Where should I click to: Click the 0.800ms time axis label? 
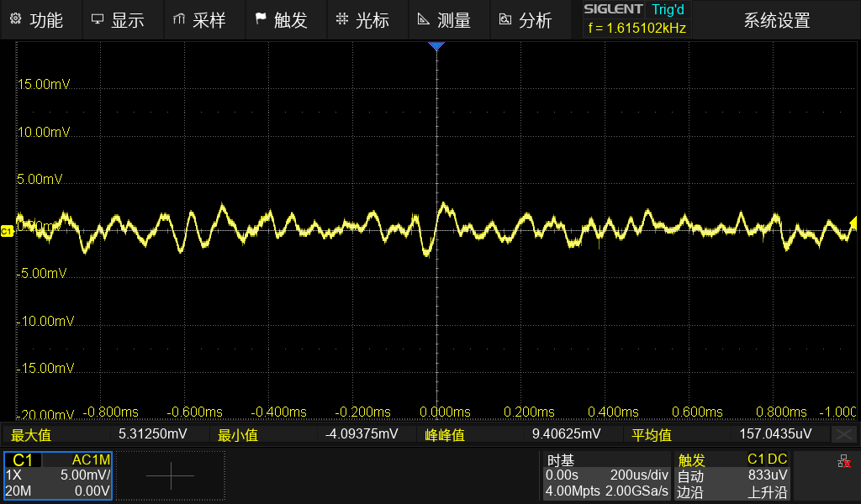(781, 412)
